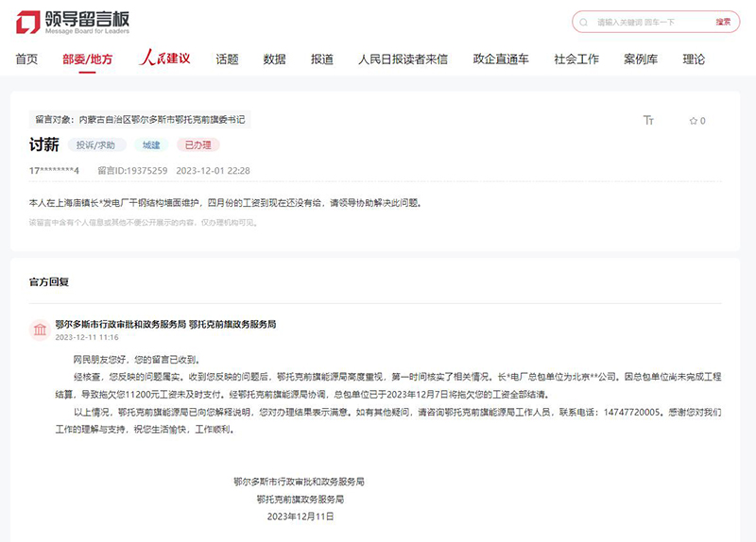Open the 政企直通车 tab
Screen dimensions: 756x542
tap(501, 59)
